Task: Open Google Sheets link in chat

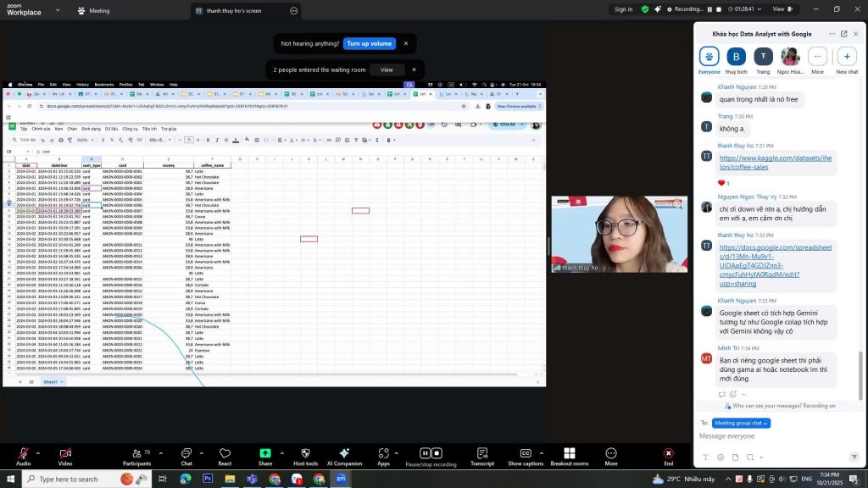Action: point(776,265)
